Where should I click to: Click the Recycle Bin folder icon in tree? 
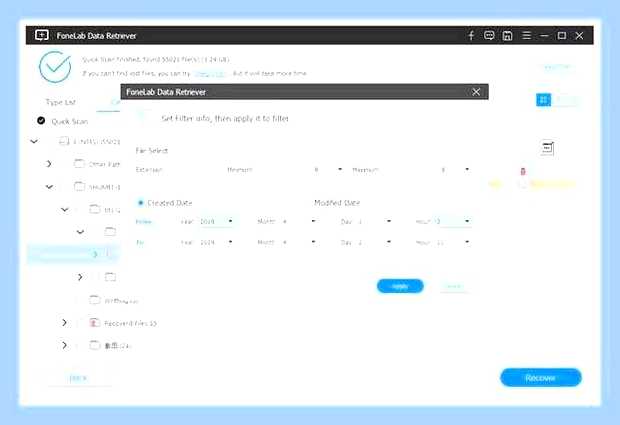tap(94, 323)
